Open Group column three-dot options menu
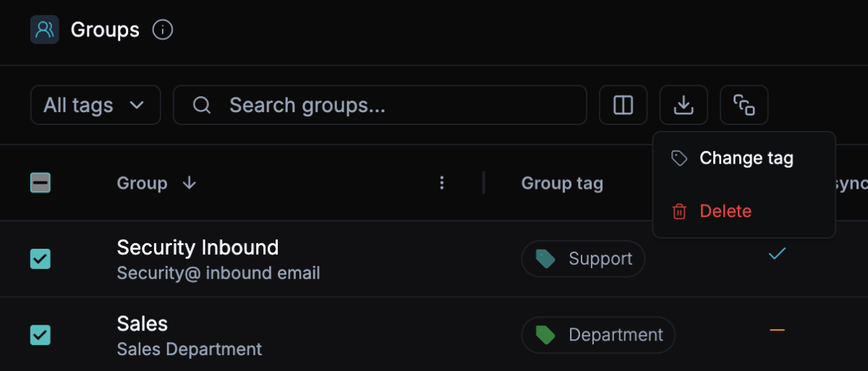 442,184
